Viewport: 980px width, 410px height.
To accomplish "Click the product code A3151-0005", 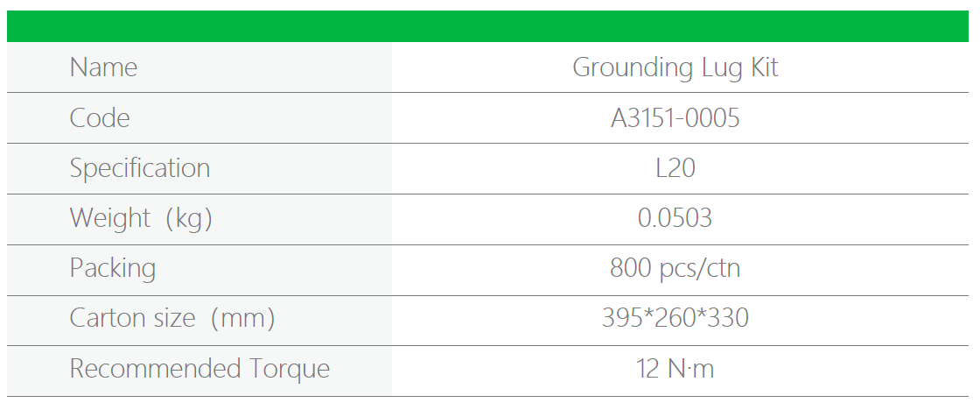I will [x=675, y=118].
